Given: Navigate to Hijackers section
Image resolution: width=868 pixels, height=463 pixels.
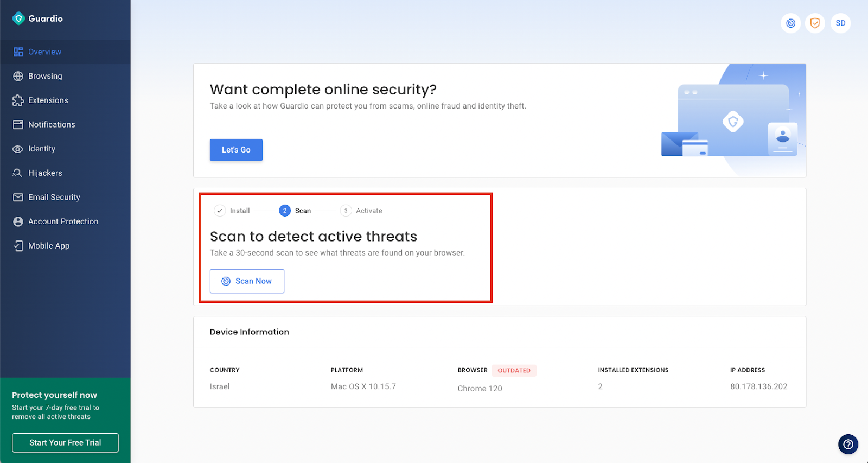Looking at the screenshot, I should (45, 173).
